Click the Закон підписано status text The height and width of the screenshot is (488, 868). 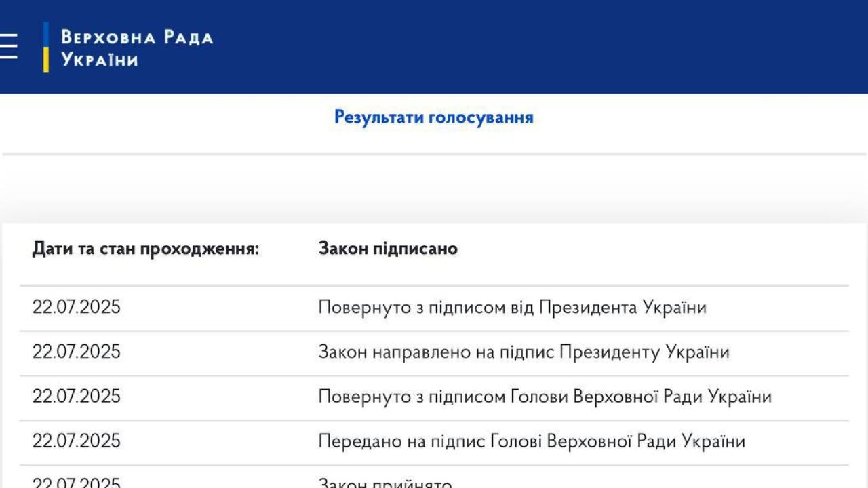coord(388,249)
